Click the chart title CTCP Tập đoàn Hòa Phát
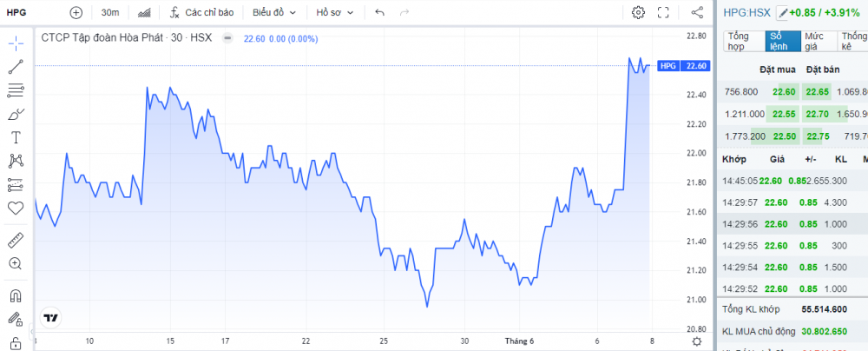The height and width of the screenshot is (351, 868). 102,38
